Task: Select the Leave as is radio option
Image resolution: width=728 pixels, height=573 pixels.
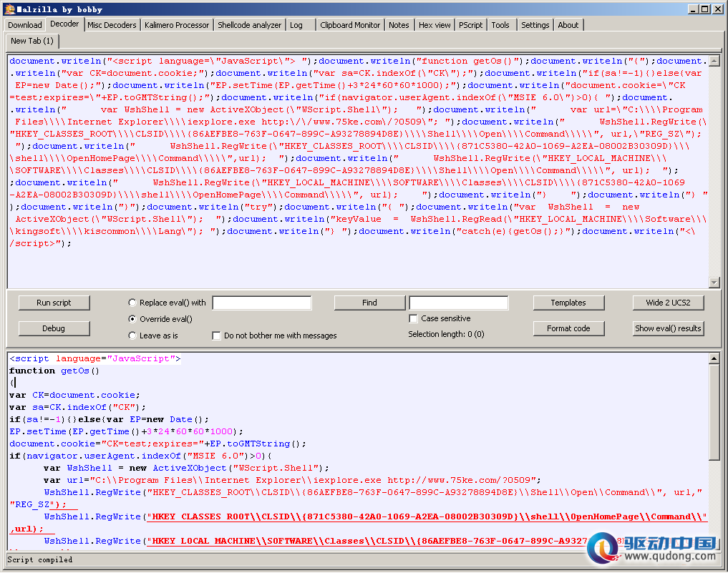Action: coord(132,336)
